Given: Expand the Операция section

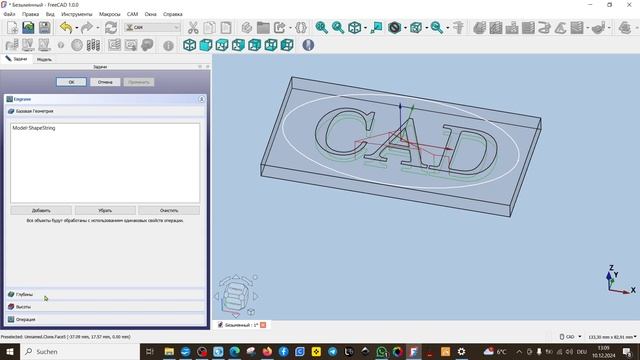Looking at the screenshot, I should click(105, 319).
